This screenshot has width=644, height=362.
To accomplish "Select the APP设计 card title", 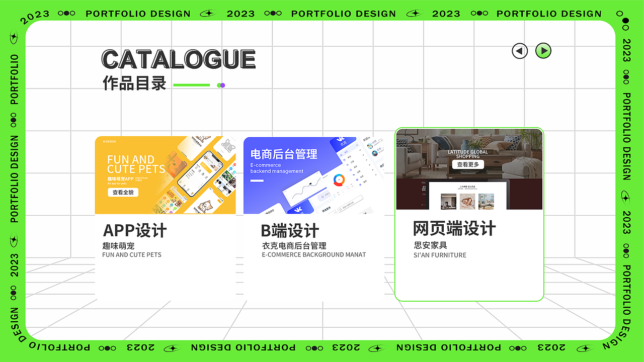I will 135,231.
